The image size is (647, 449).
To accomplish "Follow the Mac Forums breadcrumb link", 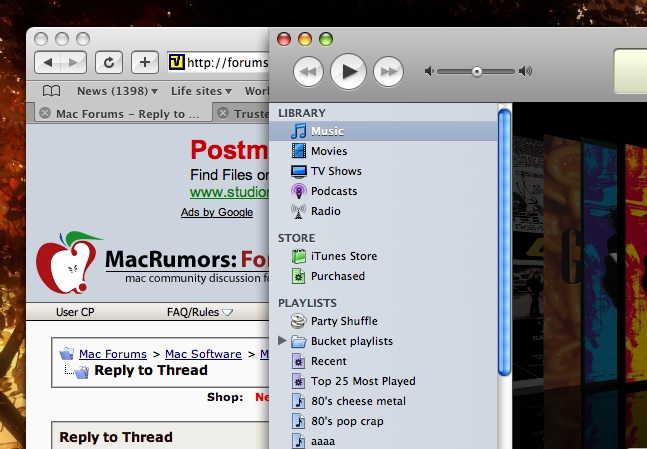I will pyautogui.click(x=113, y=354).
